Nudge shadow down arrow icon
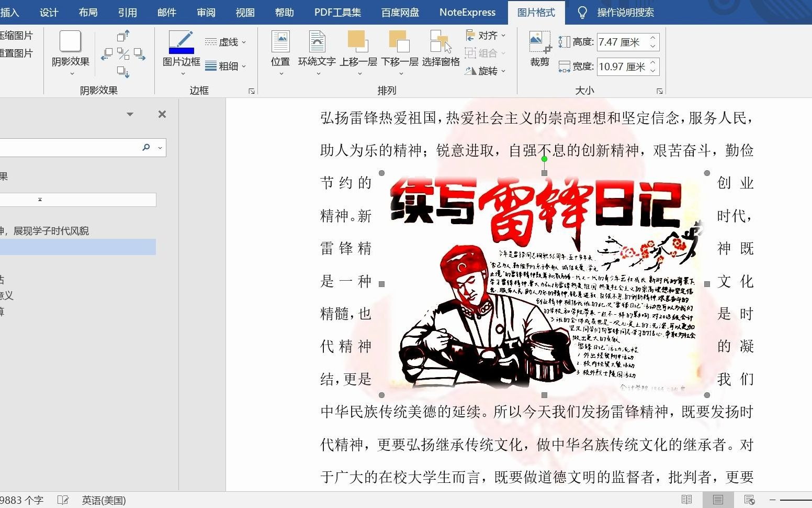This screenshot has width=812, height=508. 123,72
